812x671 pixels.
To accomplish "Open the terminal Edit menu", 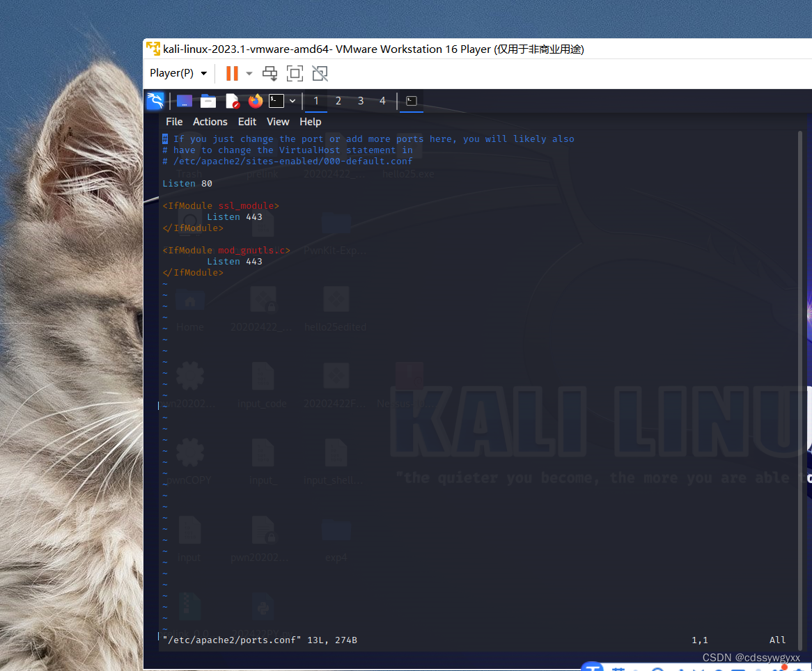I will 247,122.
